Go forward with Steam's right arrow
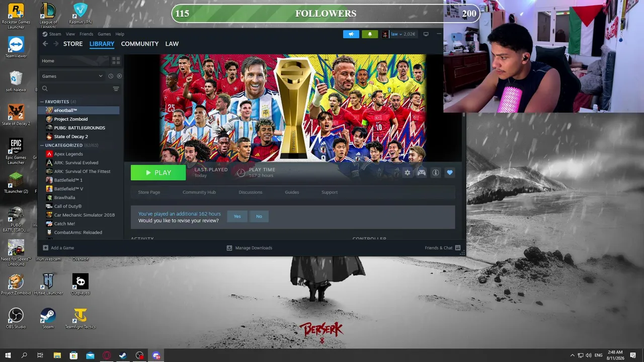The image size is (644, 362). pos(55,44)
